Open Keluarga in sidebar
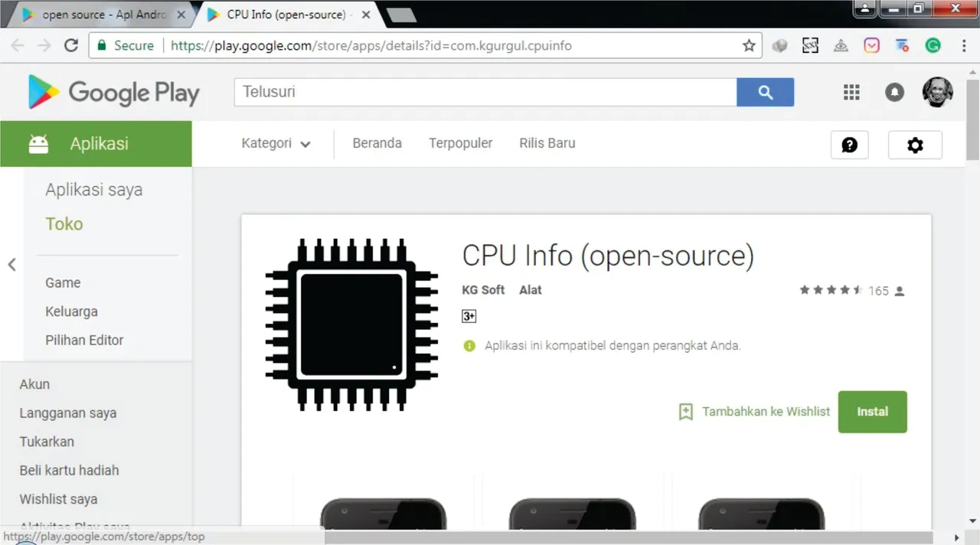The height and width of the screenshot is (545, 980). pyautogui.click(x=71, y=312)
